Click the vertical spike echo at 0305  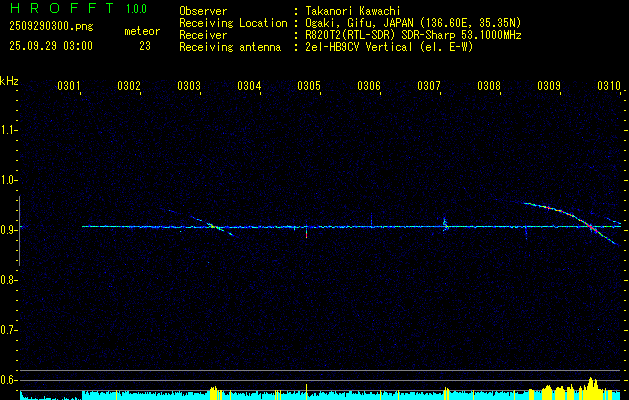tap(306, 232)
